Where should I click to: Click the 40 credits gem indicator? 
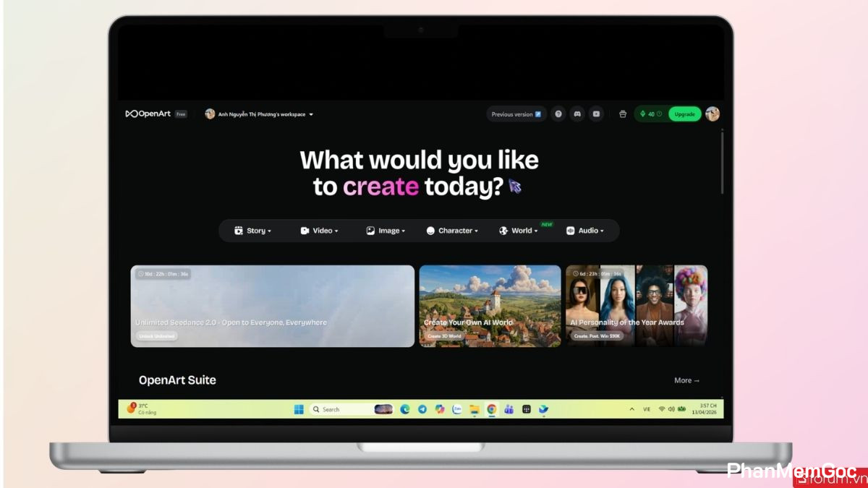pyautogui.click(x=651, y=114)
